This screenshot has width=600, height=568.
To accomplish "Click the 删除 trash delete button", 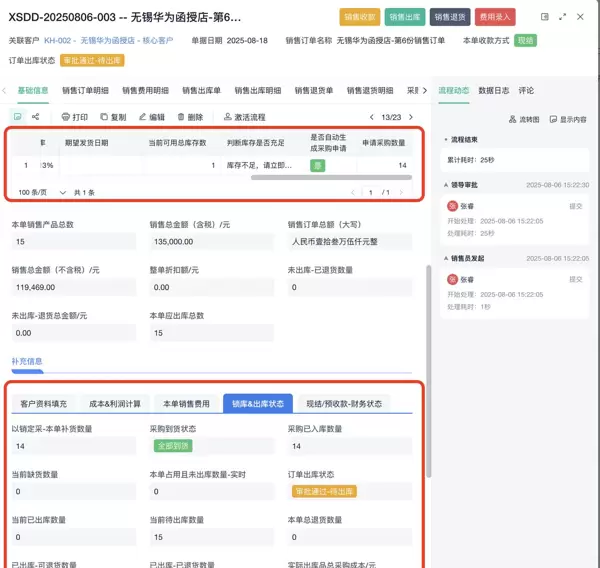I will pos(189,117).
